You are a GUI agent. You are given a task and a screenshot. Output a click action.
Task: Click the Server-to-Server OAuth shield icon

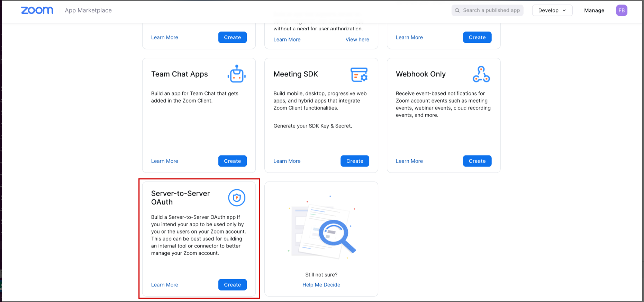pyautogui.click(x=237, y=198)
